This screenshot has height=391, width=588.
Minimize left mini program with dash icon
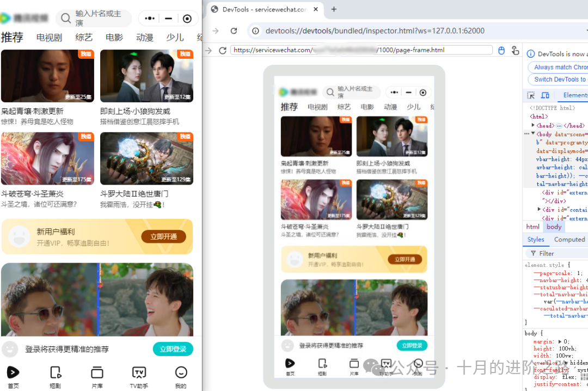click(168, 18)
